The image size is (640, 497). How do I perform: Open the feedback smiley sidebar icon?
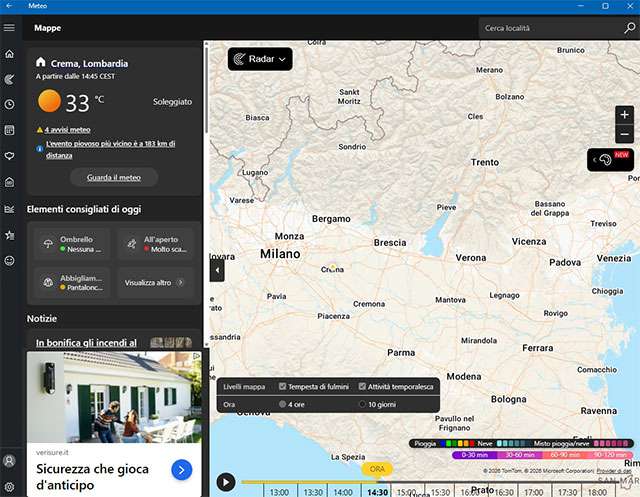[x=9, y=261]
